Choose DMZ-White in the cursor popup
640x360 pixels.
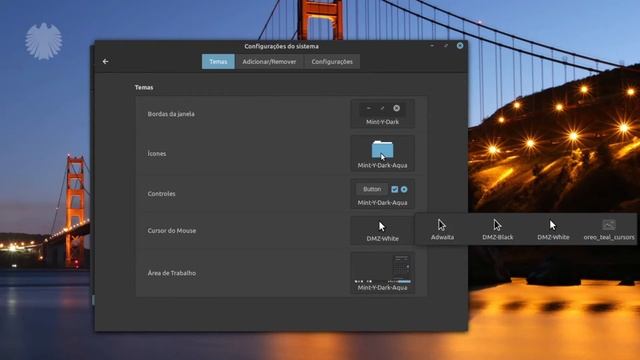(x=553, y=230)
